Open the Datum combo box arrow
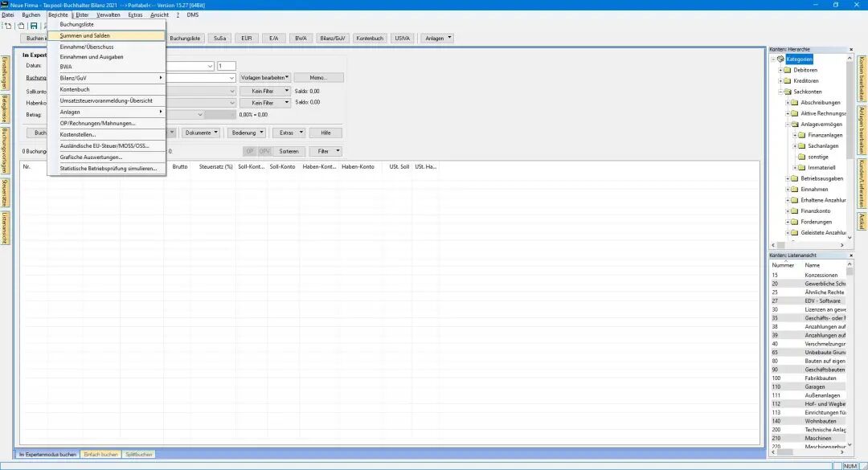The image size is (868, 470). pyautogui.click(x=210, y=66)
